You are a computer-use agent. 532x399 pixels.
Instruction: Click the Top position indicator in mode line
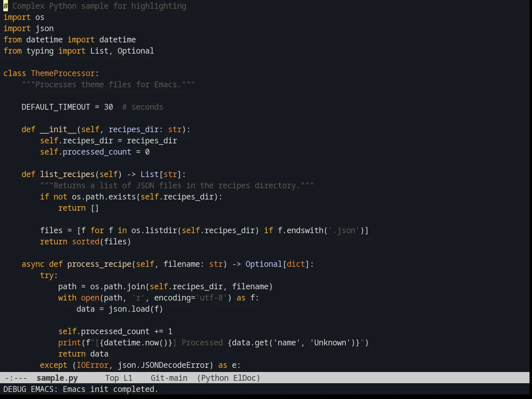(x=112, y=378)
